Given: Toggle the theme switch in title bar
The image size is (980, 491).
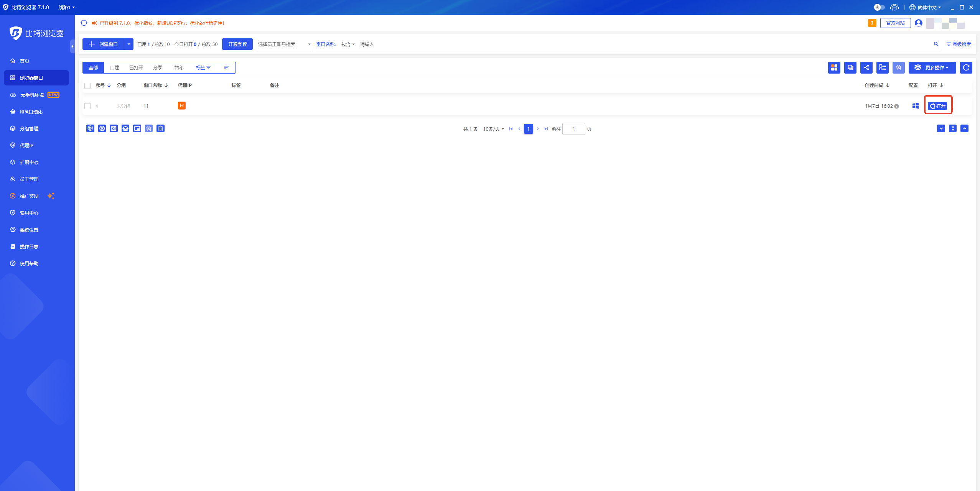Looking at the screenshot, I should [x=879, y=7].
